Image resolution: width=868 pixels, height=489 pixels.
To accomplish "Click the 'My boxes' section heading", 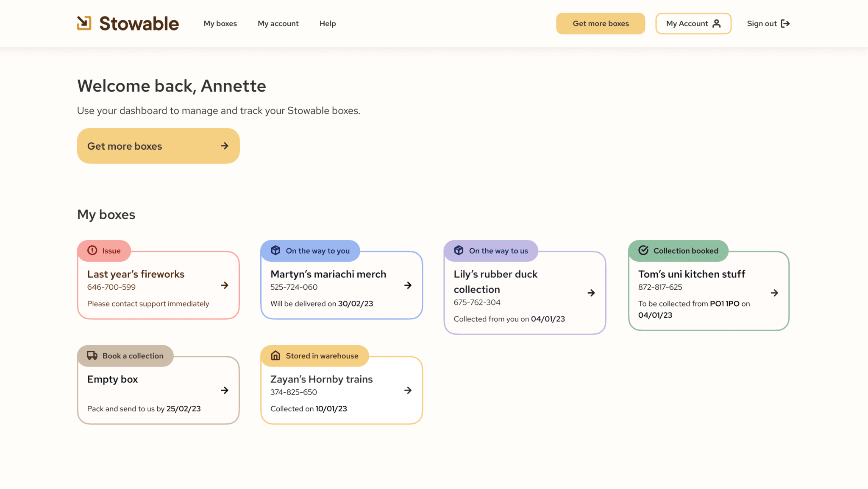I will pyautogui.click(x=106, y=215).
